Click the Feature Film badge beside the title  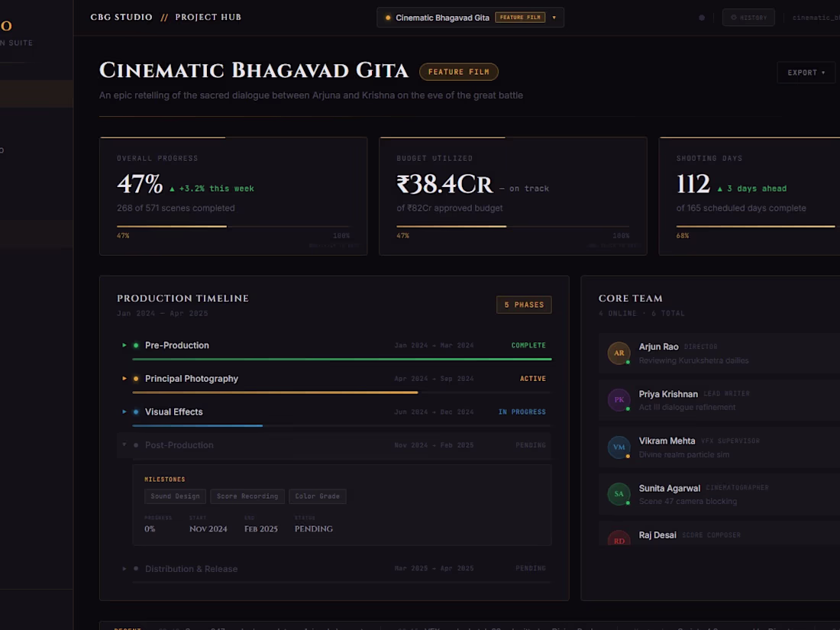(x=459, y=72)
